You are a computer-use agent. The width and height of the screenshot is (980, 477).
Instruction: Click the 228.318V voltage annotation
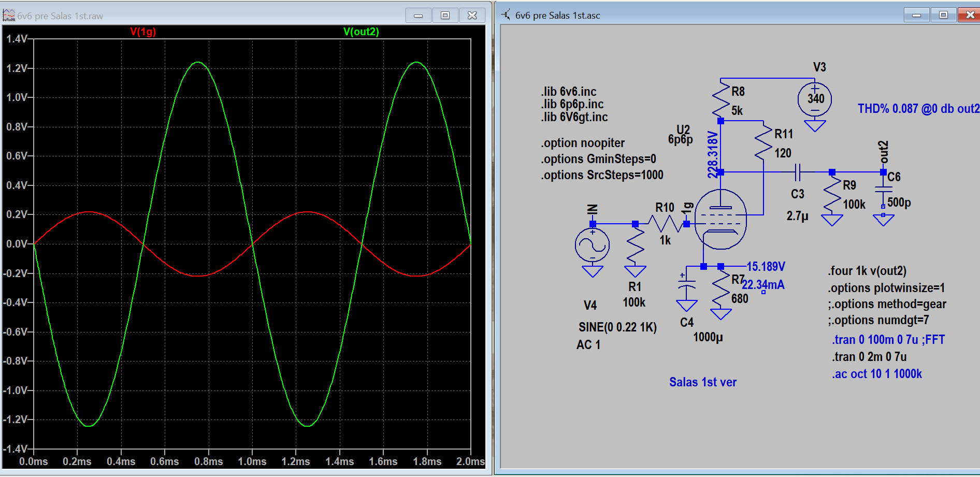click(x=713, y=154)
